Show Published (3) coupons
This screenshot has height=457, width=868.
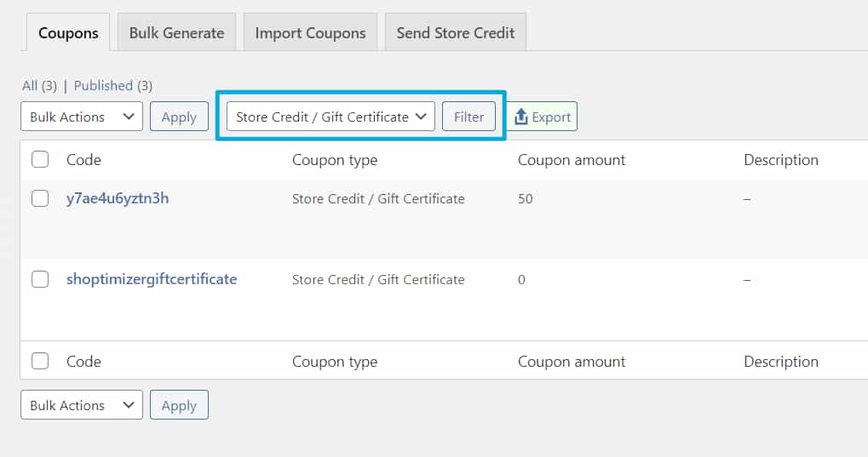coord(113,86)
